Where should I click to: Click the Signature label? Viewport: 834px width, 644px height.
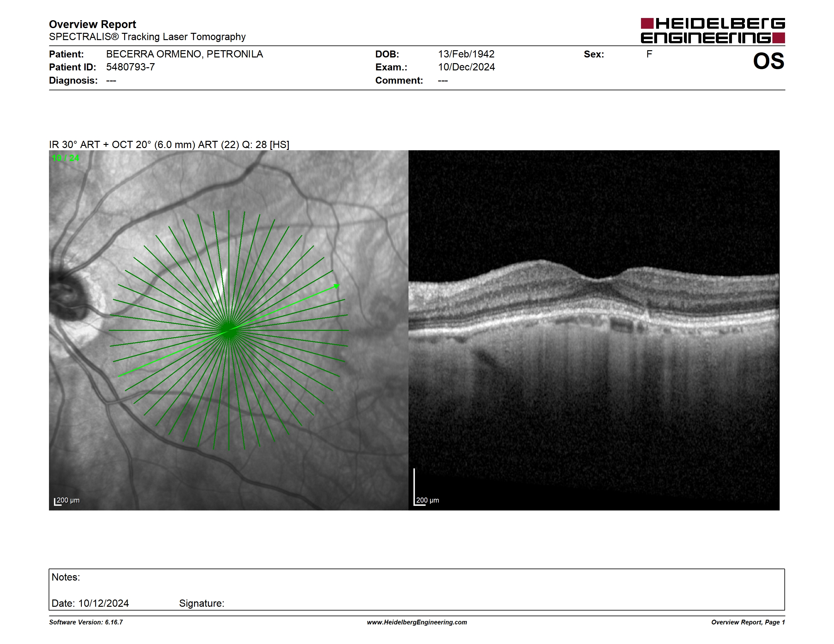click(x=202, y=603)
